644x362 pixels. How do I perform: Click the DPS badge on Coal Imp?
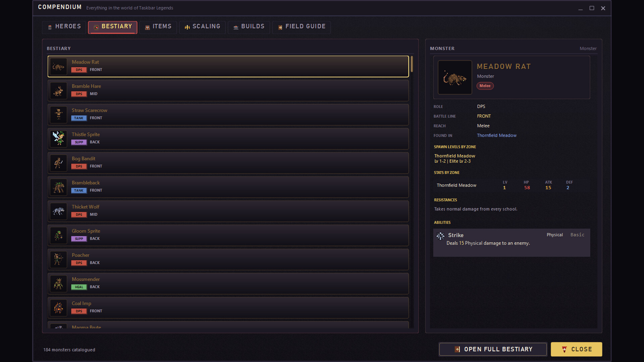tap(79, 311)
